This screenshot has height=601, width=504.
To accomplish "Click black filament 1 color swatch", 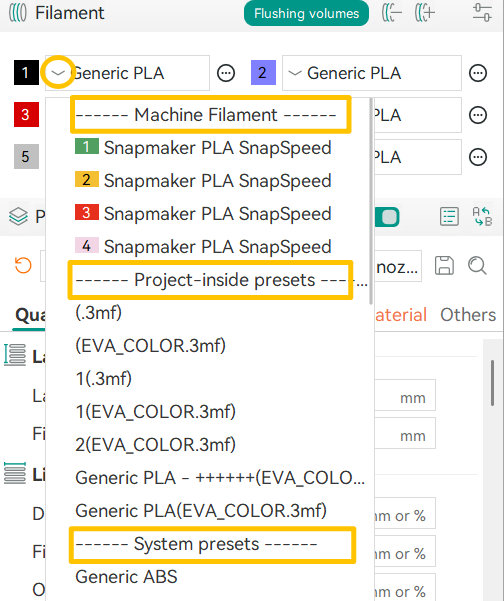I will click(26, 72).
